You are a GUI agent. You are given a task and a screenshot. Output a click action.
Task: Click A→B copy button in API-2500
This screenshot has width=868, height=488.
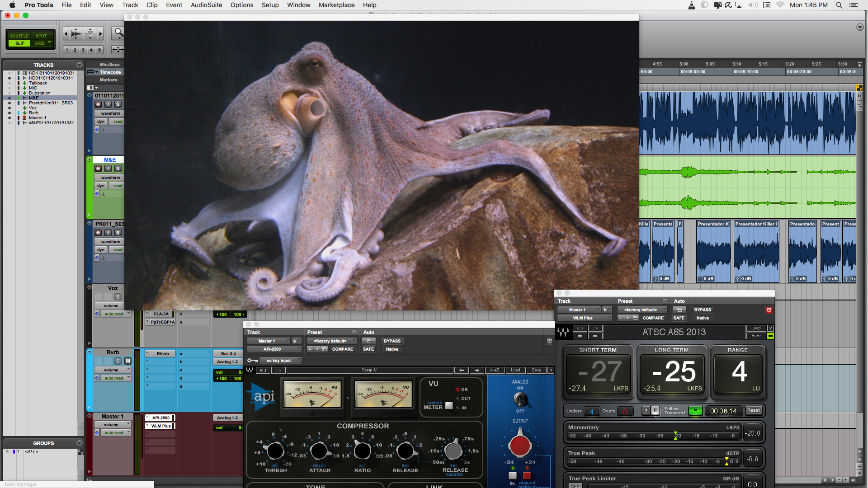tap(495, 370)
